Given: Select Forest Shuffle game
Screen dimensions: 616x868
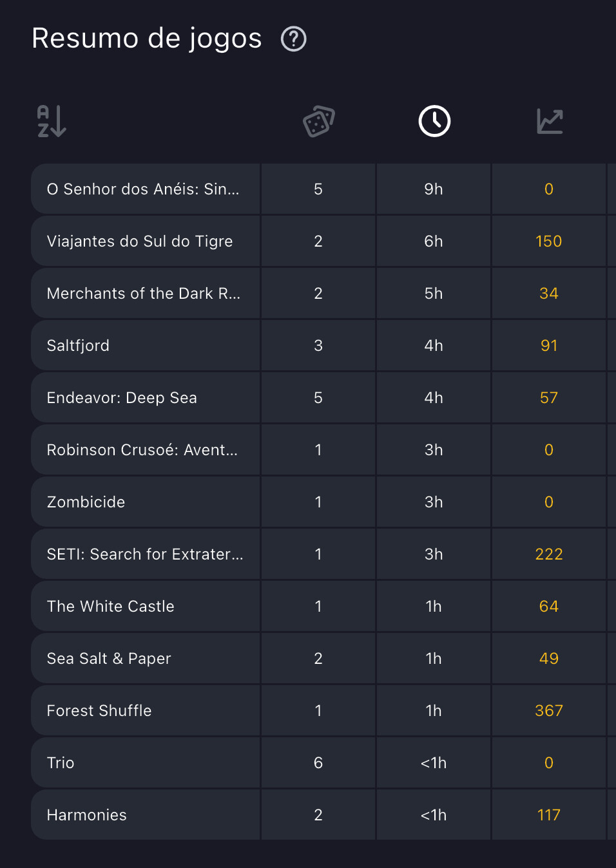Looking at the screenshot, I should (100, 711).
